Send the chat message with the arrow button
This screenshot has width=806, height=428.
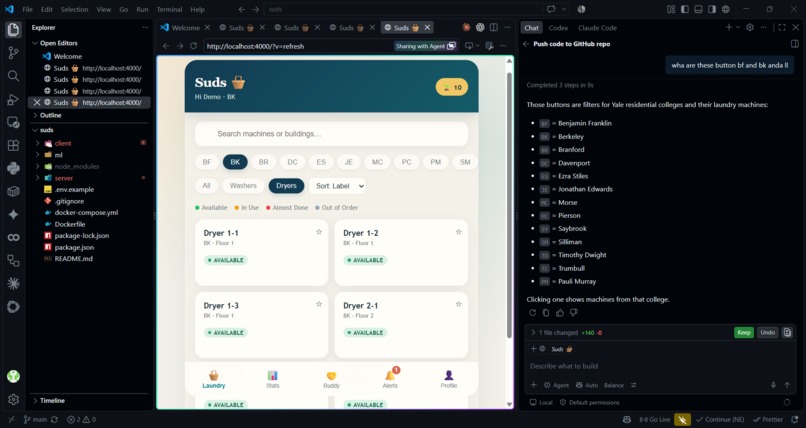tap(787, 385)
